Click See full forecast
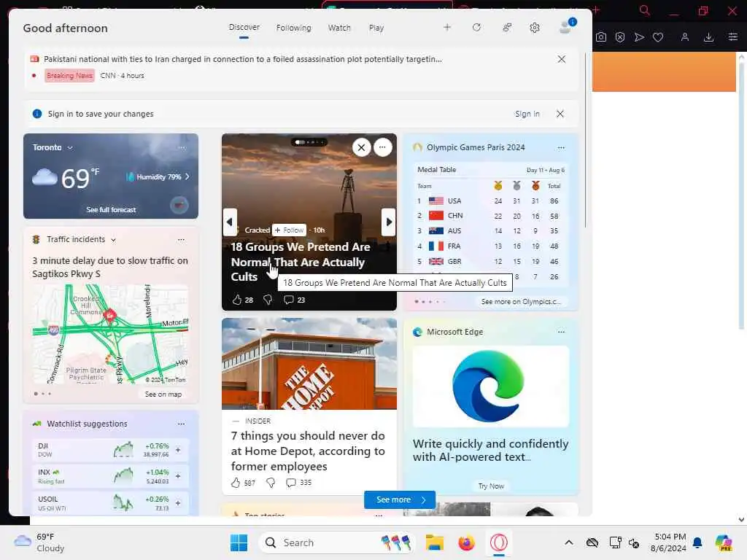This screenshot has height=560, width=747. (111, 209)
